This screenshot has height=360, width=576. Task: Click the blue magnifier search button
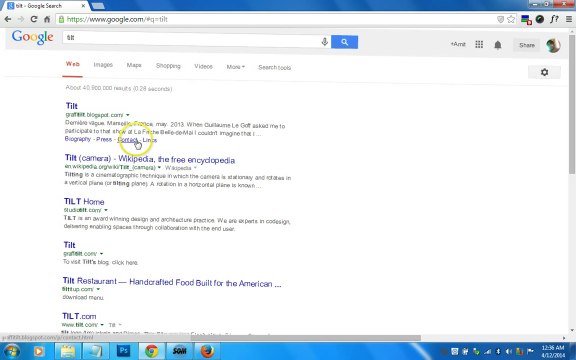pyautogui.click(x=344, y=42)
